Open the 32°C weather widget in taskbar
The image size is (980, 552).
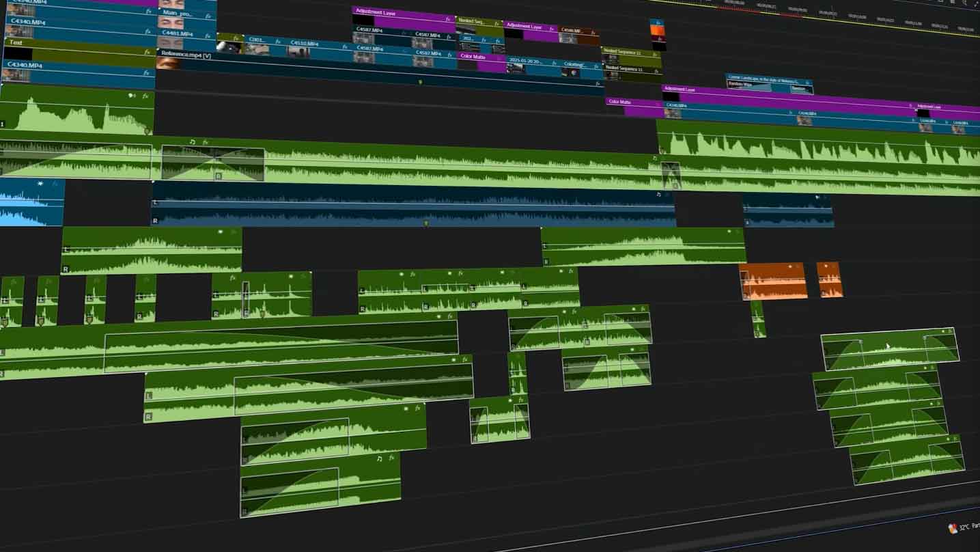click(x=964, y=527)
